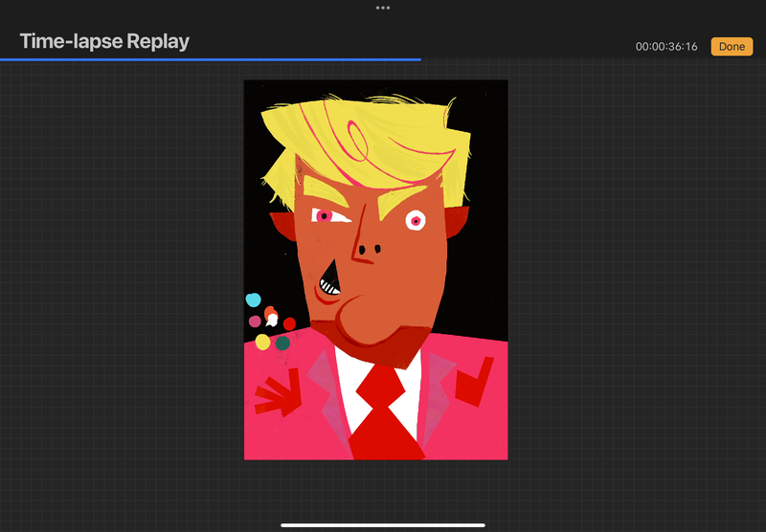Click the home indicator bar at bottom
The height and width of the screenshot is (532, 766).
383,524
